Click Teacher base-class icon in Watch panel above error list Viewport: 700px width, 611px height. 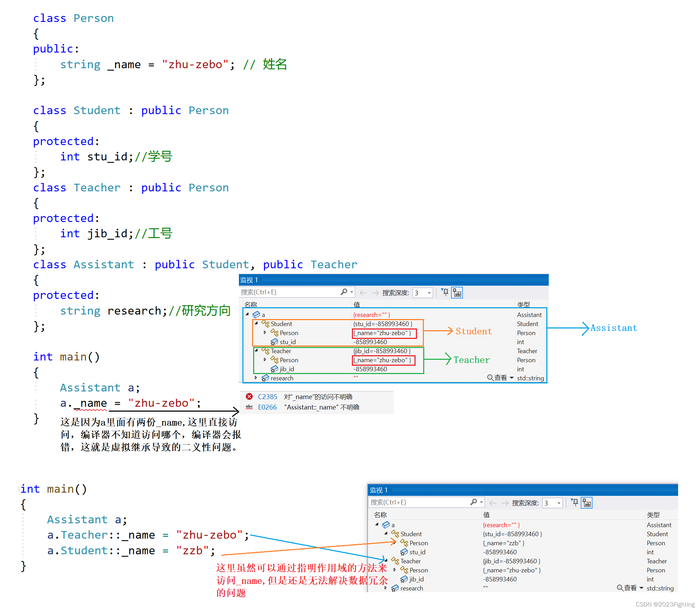click(x=265, y=351)
